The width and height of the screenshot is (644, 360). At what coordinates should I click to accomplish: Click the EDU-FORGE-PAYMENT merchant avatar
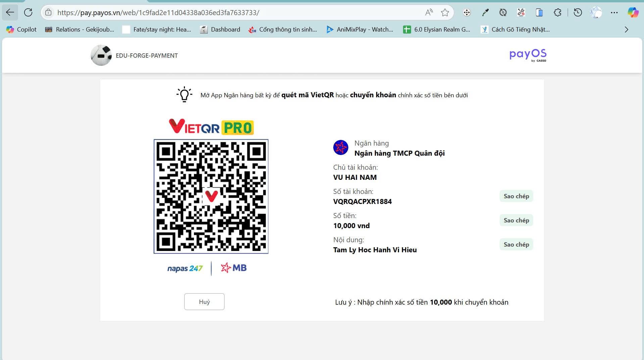pyautogui.click(x=101, y=55)
